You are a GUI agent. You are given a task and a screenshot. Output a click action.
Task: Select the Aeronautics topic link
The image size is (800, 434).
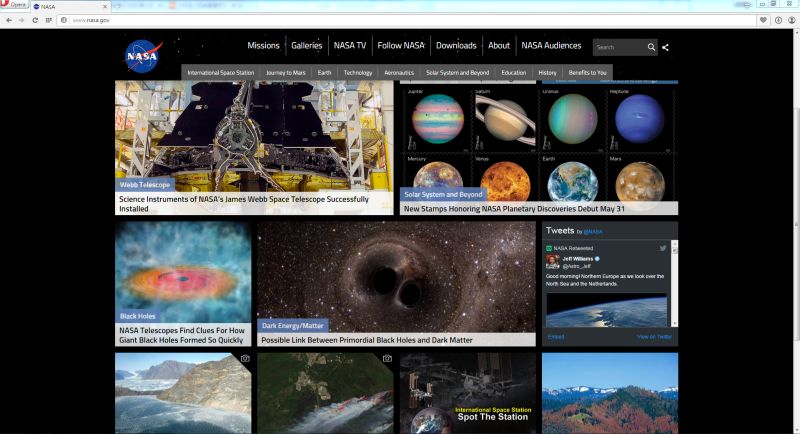pos(399,72)
